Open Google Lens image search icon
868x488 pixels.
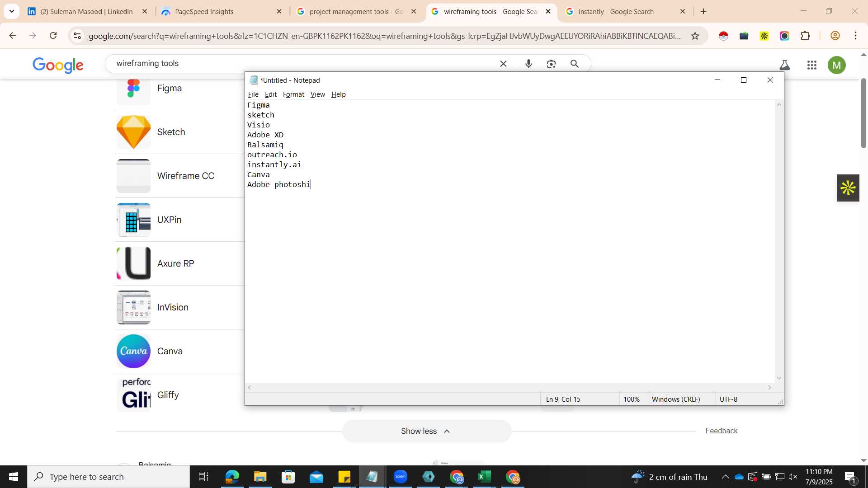551,64
